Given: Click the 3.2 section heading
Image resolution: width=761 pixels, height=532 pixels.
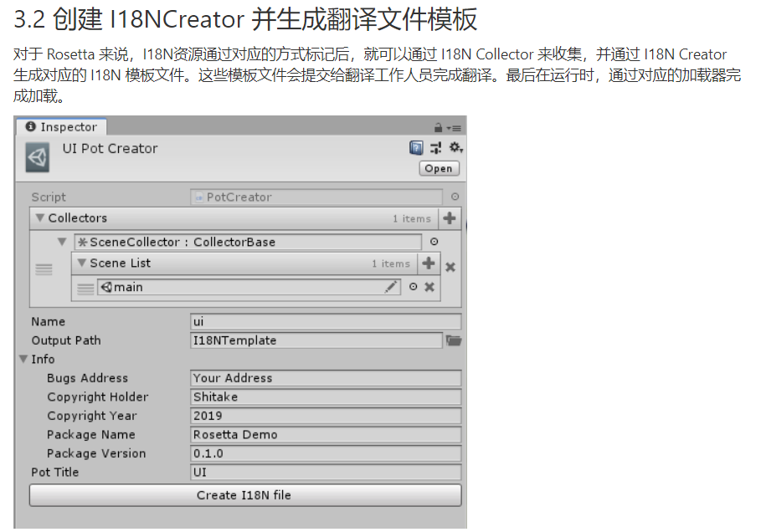Looking at the screenshot, I should click(x=245, y=19).
